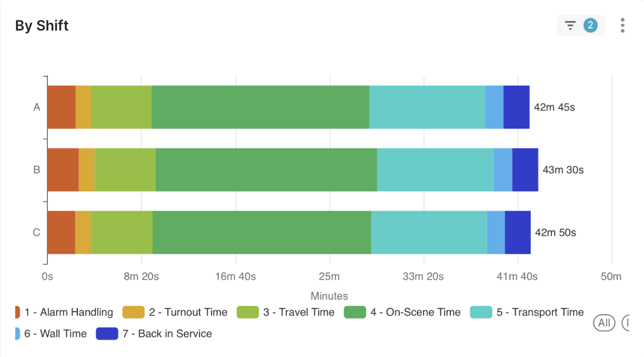The height and width of the screenshot is (357, 644).
Task: Select shift B Travel Time bar segment
Action: 125,170
